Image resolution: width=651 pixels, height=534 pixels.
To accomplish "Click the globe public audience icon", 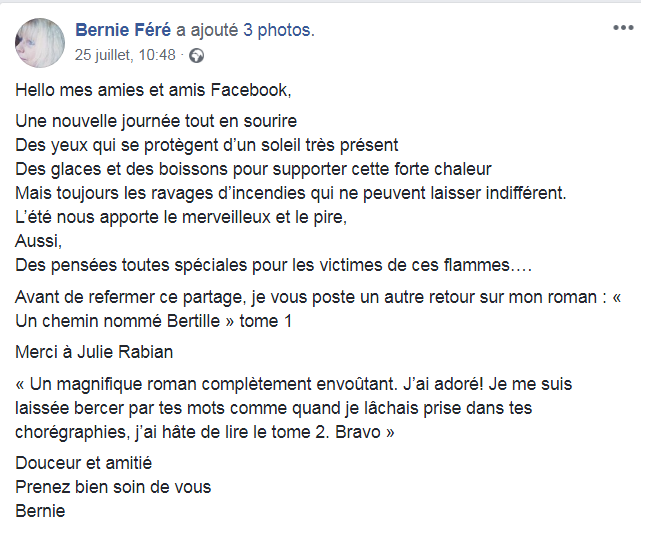I will click(x=196, y=55).
